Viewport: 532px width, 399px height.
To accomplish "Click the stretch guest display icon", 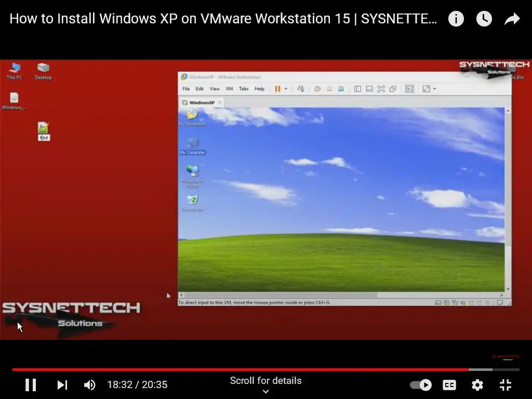I will point(426,89).
